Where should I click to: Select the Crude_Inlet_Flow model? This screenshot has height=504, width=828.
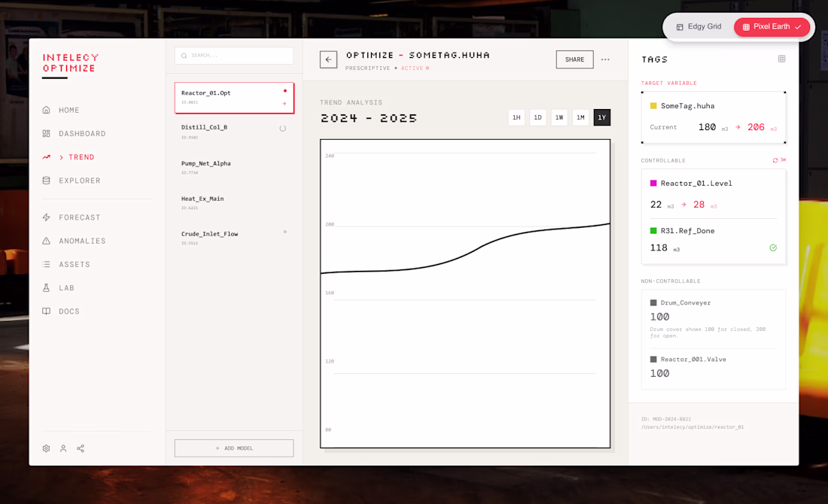click(x=234, y=238)
